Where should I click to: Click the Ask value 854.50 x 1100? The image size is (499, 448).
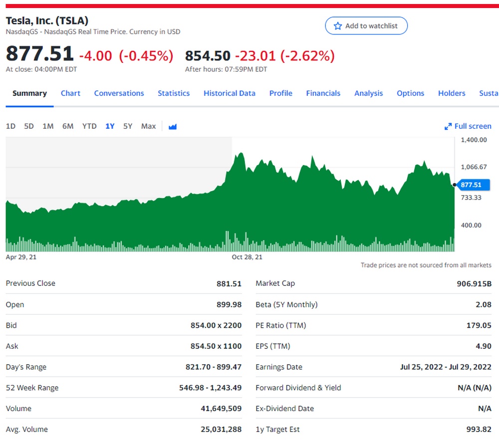click(x=216, y=346)
